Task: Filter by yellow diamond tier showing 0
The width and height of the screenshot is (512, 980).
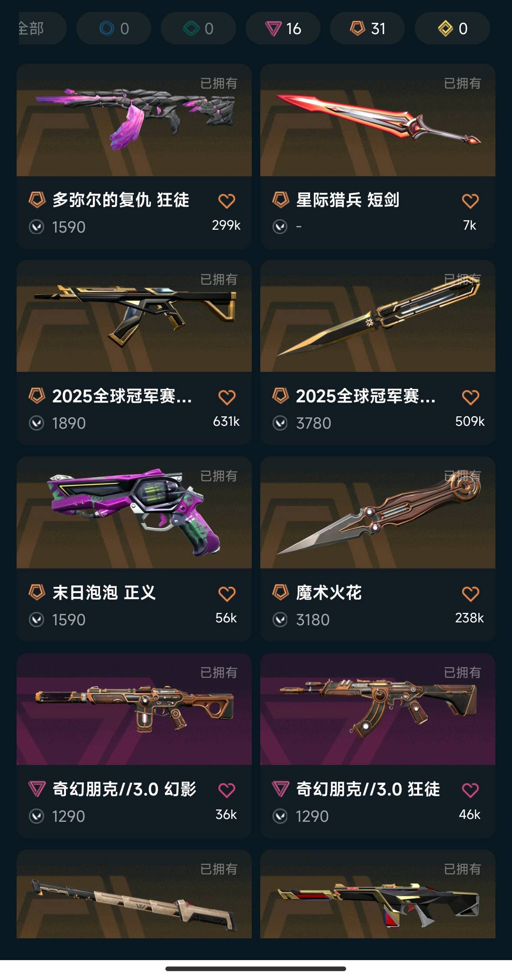Action: 452,28
